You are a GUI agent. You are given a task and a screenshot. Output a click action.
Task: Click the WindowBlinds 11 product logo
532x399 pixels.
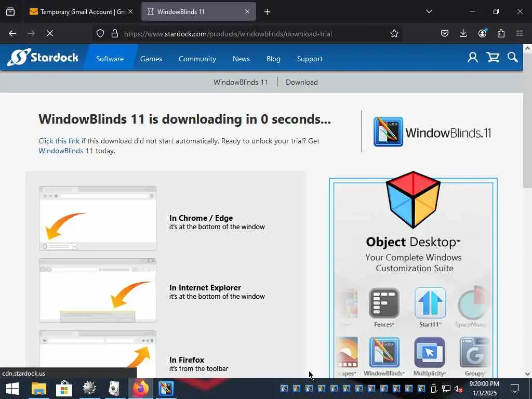click(432, 131)
